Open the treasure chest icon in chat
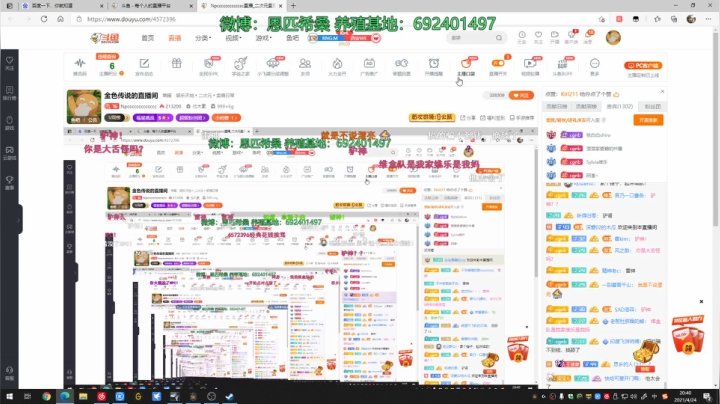This screenshot has width=720, height=404. tap(646, 353)
